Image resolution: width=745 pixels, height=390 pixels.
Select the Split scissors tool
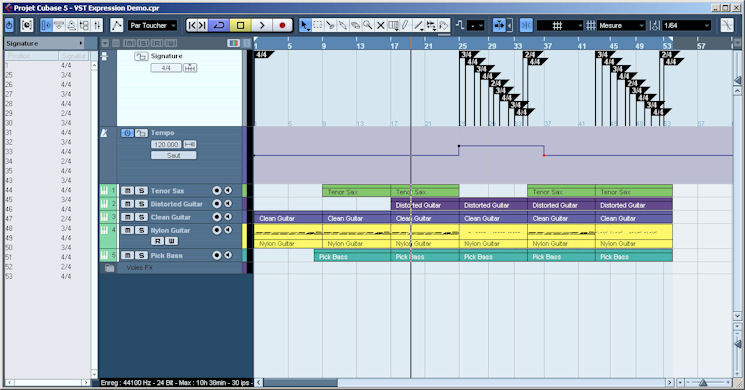point(330,25)
